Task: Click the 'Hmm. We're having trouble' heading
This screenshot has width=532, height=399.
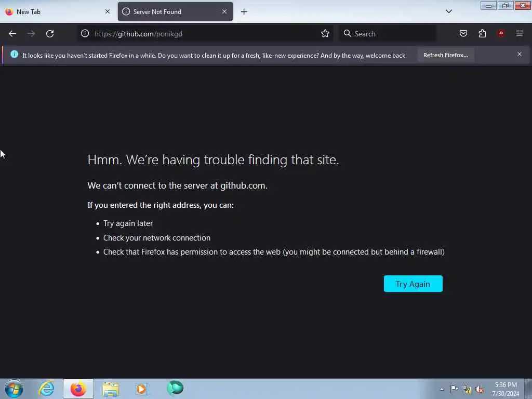Action: click(x=213, y=160)
